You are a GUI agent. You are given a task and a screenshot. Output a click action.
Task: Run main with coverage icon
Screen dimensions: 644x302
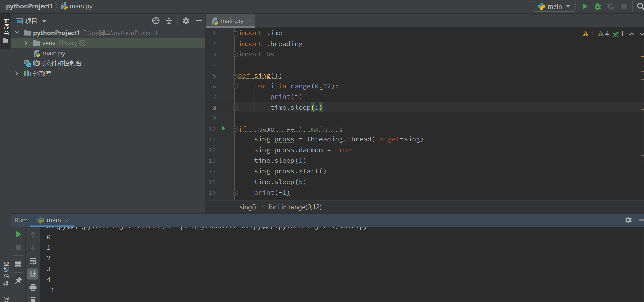click(x=611, y=6)
